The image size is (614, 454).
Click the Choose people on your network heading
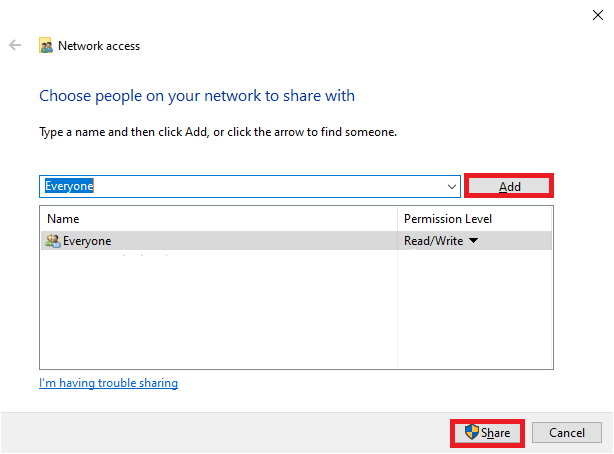(x=197, y=96)
